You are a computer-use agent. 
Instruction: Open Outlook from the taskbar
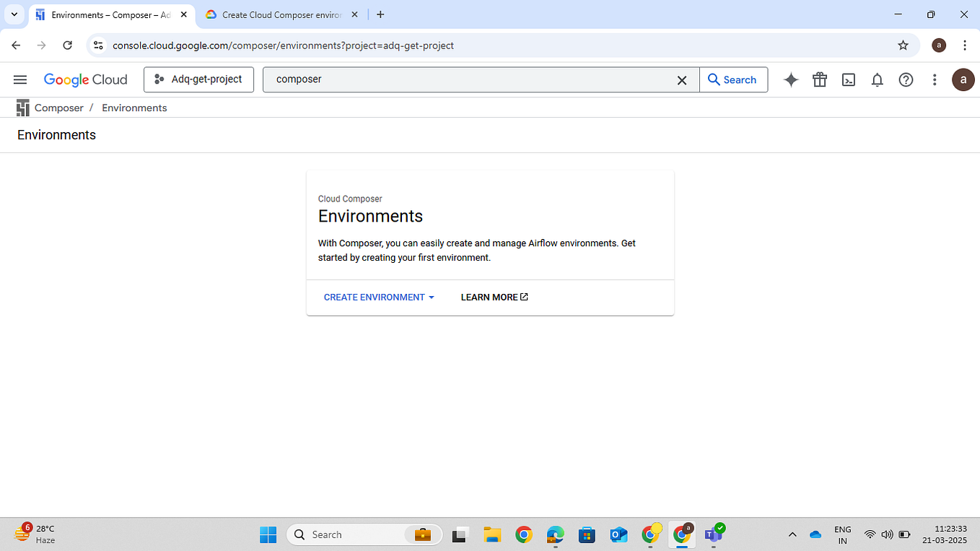(618, 534)
